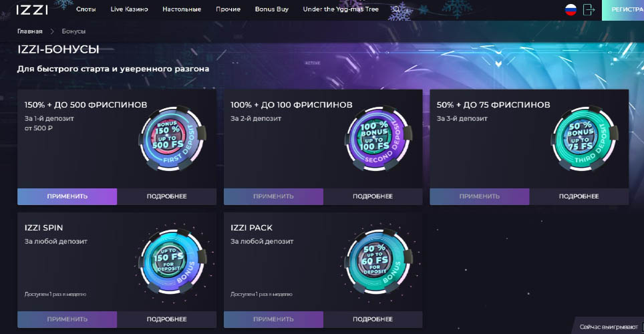
Task: Open the Bonus Buy section
Action: tap(269, 10)
